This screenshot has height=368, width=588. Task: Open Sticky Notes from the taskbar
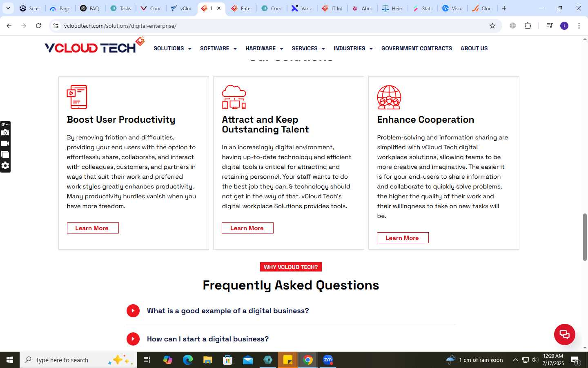pos(288,360)
